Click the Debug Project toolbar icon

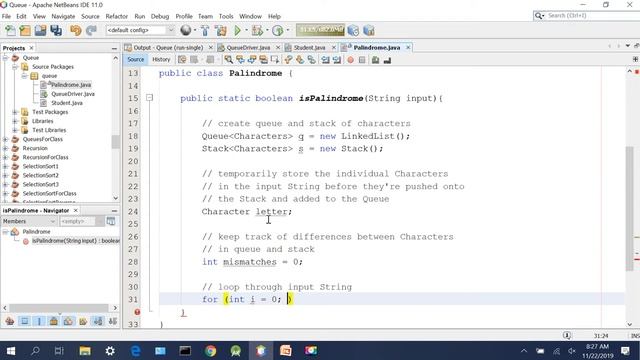pos(257,31)
